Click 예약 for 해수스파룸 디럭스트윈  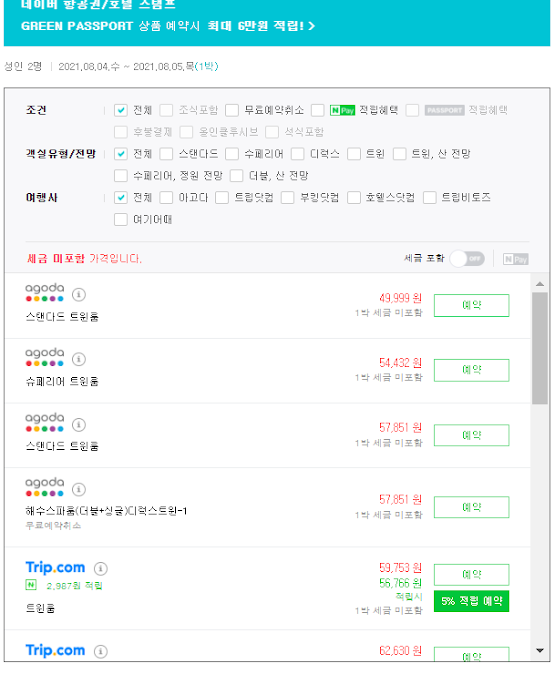click(x=472, y=507)
